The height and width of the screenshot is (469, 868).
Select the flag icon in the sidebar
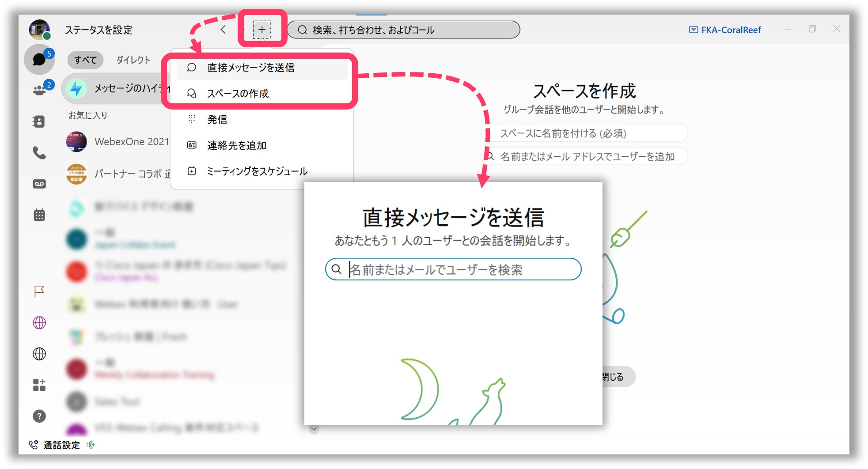(x=39, y=291)
